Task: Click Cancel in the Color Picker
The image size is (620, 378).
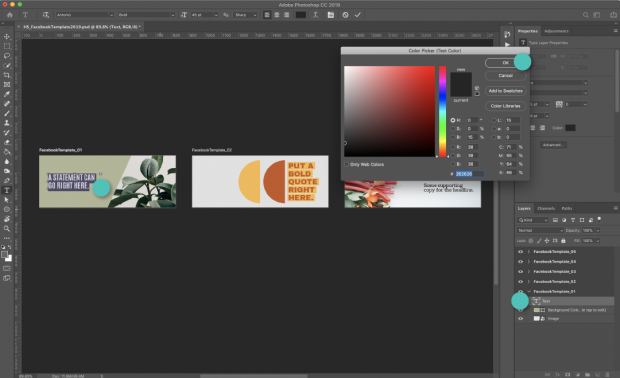Action: [505, 76]
